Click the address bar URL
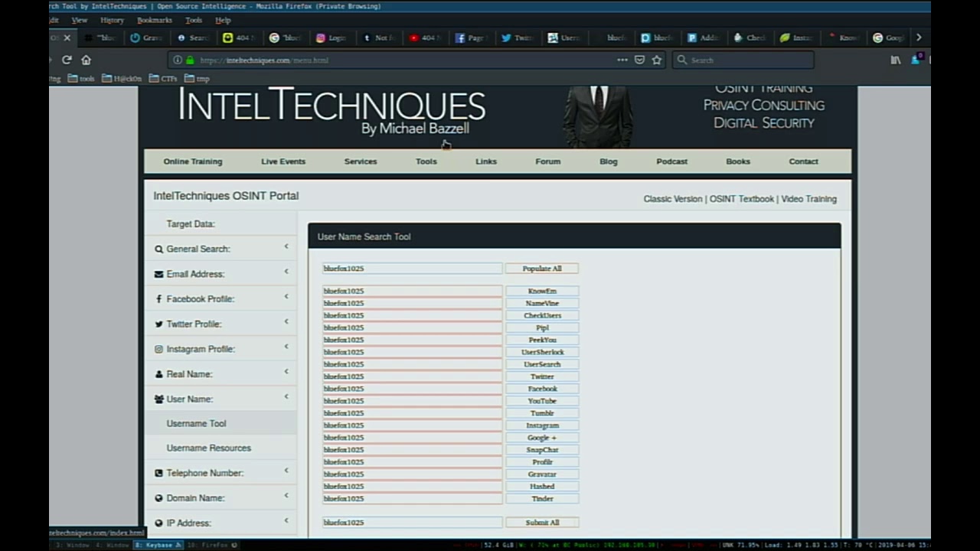980x551 pixels. click(264, 60)
